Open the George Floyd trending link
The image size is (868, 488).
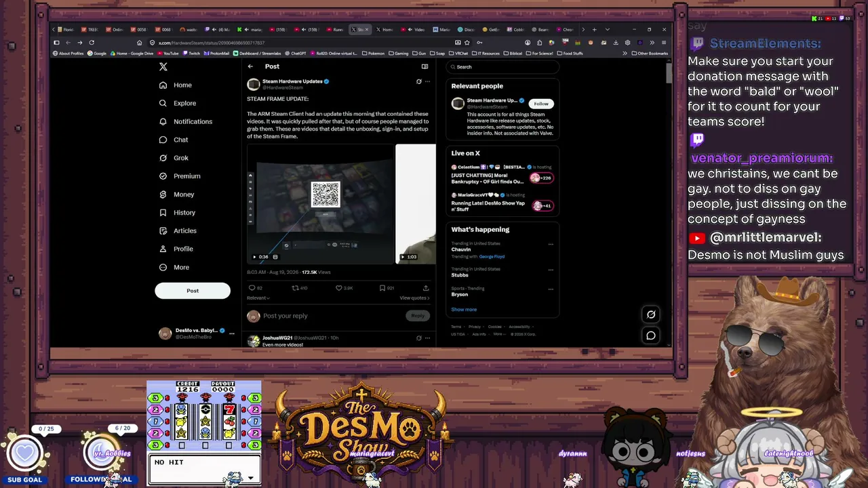pos(492,257)
